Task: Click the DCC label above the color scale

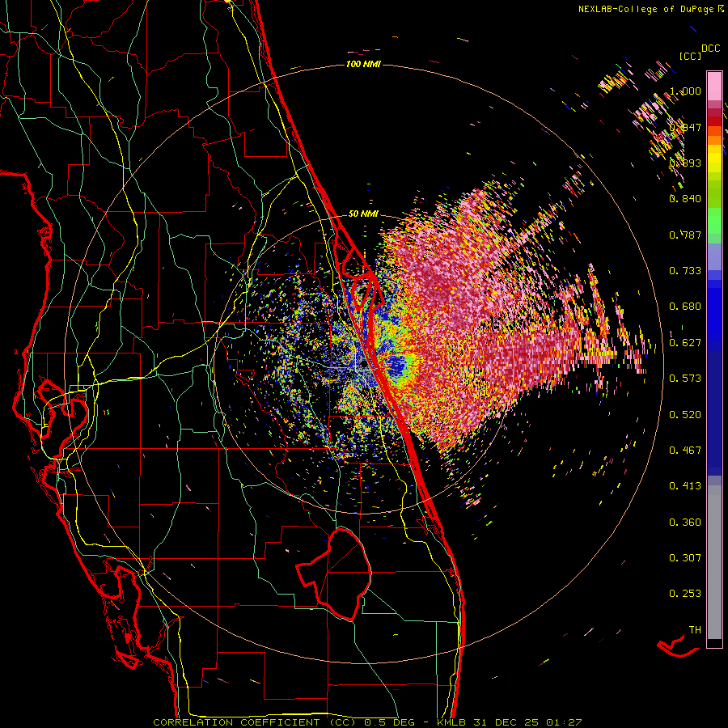Action: click(x=710, y=49)
